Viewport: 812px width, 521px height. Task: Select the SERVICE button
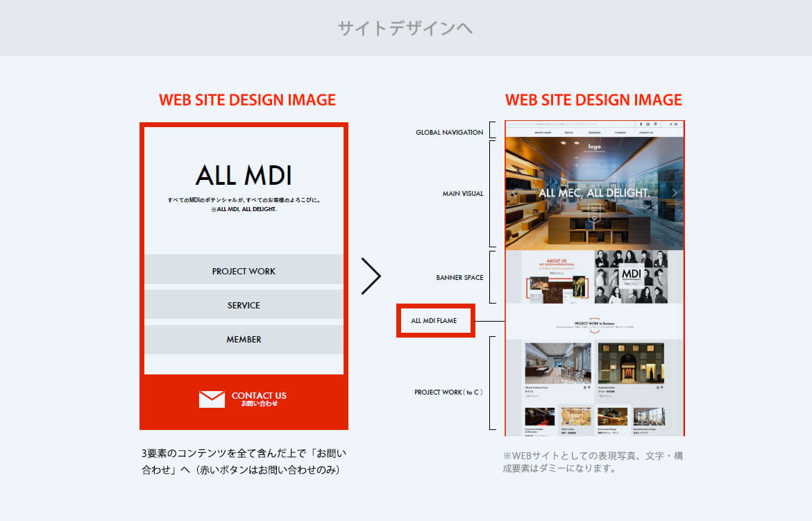tap(244, 304)
